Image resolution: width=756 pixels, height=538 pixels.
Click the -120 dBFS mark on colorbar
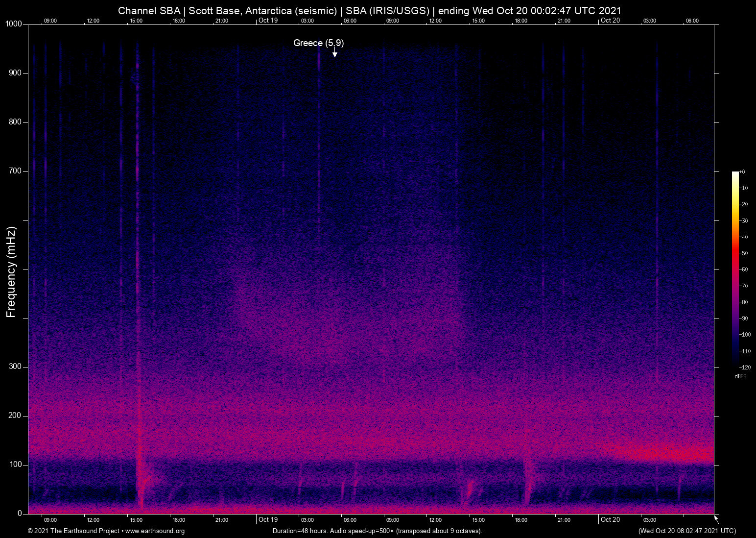[x=745, y=367]
